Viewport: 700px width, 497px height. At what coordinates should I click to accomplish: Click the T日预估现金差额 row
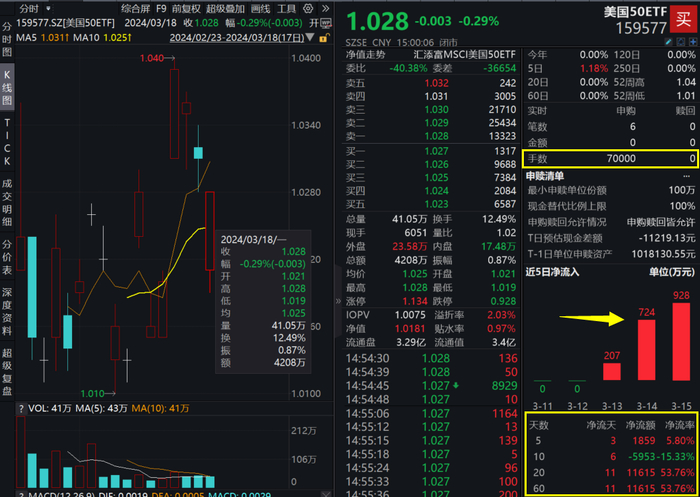pyautogui.click(x=611, y=238)
